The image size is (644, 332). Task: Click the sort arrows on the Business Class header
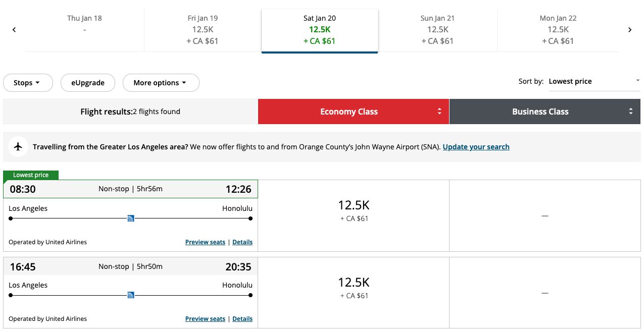pos(630,111)
